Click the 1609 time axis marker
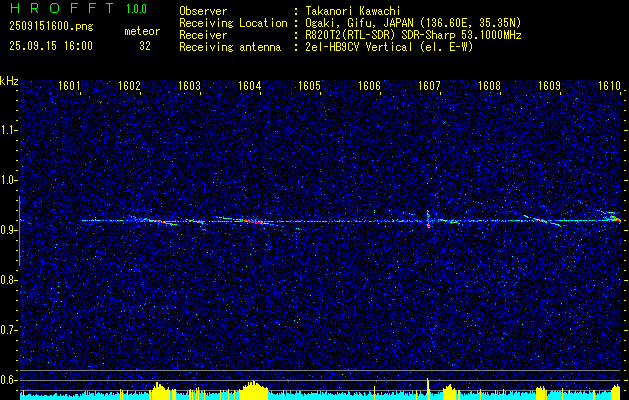The image size is (629, 400). (x=549, y=85)
